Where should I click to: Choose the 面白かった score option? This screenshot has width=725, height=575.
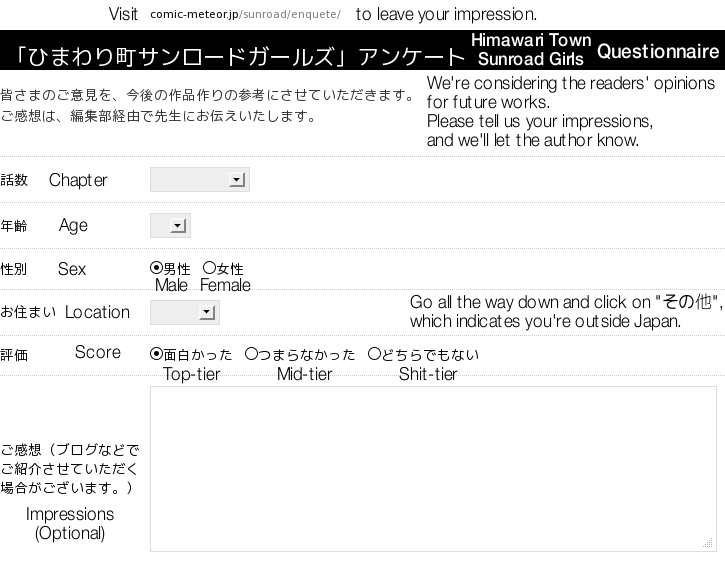(156, 354)
